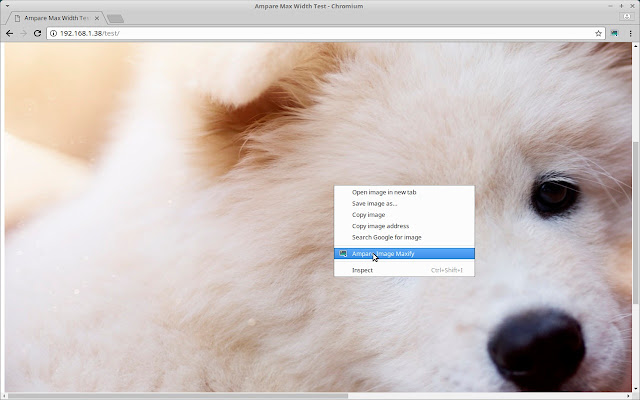Viewport: 640px width, 400px height.
Task: Choose Search Google for image
Action: 404,237
